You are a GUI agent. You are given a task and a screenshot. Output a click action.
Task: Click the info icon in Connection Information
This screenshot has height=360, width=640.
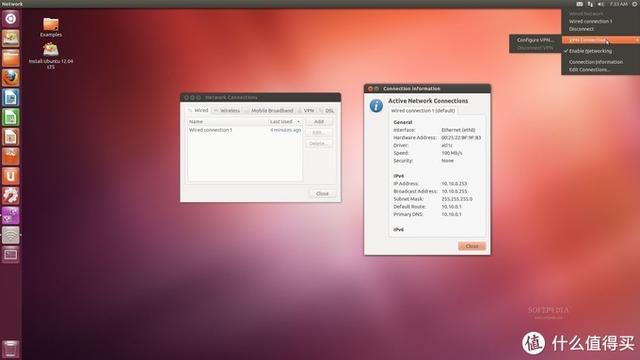pyautogui.click(x=376, y=106)
